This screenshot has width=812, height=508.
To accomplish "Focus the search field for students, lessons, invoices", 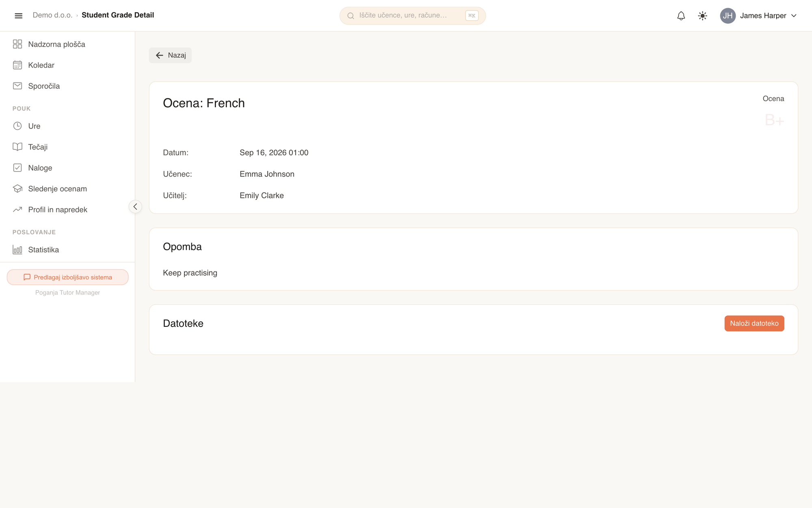I will [412, 15].
